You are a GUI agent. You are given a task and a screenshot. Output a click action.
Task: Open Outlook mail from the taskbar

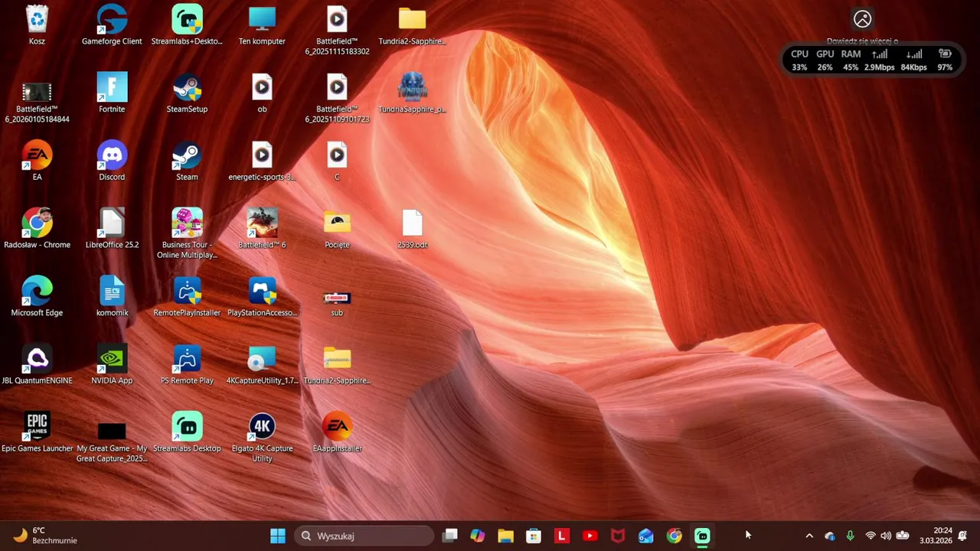pos(646,536)
